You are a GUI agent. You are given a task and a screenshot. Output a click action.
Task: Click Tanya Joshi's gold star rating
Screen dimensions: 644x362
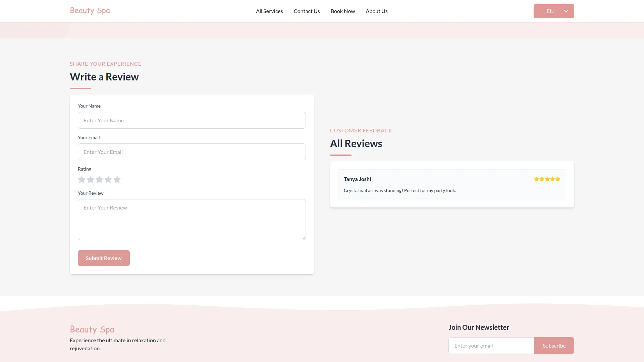click(547, 179)
